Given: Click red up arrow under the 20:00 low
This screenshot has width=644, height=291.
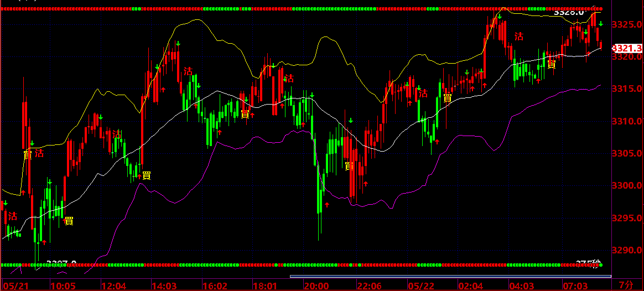Looking at the screenshot, I should (x=327, y=204).
